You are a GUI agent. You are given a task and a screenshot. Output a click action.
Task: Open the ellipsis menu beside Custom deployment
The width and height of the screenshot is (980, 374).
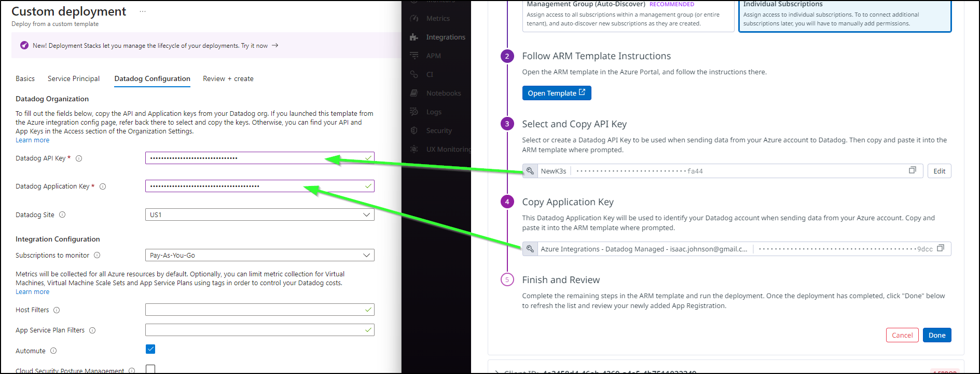[143, 11]
